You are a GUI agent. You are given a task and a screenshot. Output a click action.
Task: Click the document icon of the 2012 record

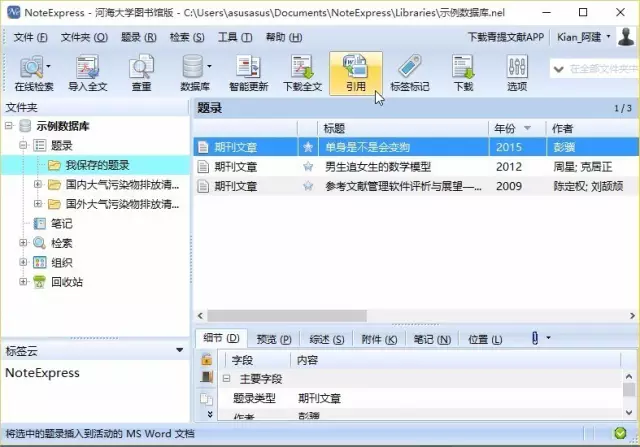click(x=203, y=166)
